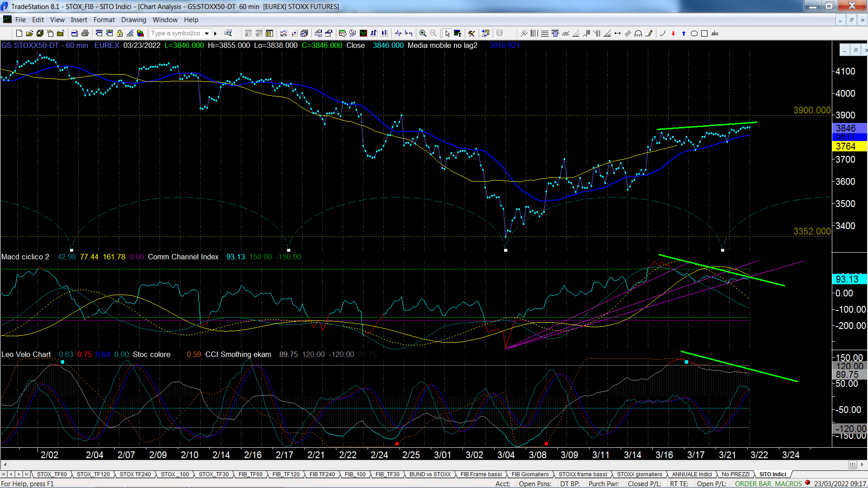Image resolution: width=868 pixels, height=488 pixels.
Task: Click the hammer tools icon
Action: (472, 33)
